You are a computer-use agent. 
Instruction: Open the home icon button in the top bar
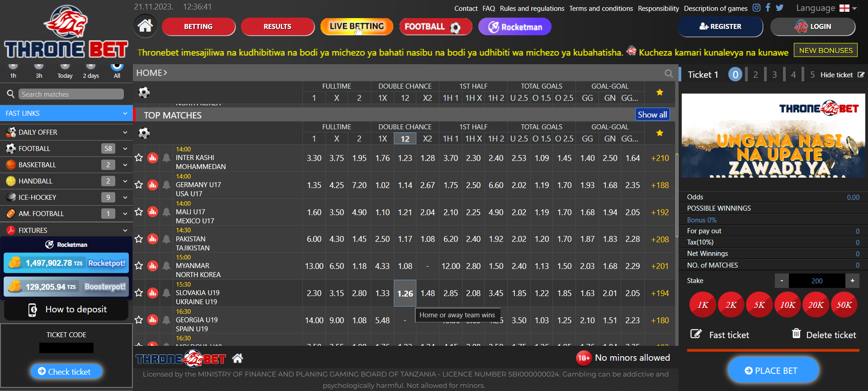tap(145, 26)
